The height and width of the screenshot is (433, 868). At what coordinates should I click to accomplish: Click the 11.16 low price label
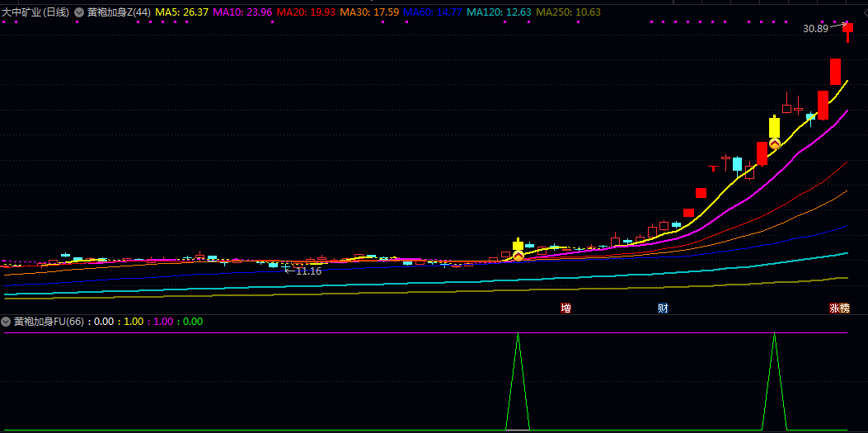[x=308, y=271]
